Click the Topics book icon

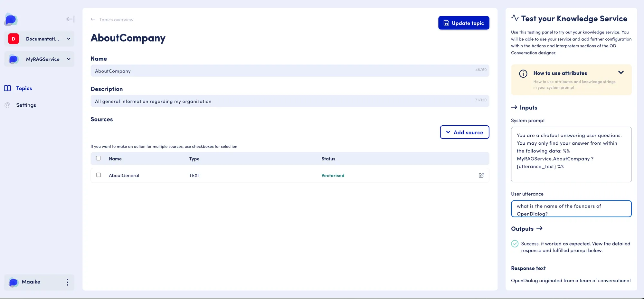click(7, 88)
